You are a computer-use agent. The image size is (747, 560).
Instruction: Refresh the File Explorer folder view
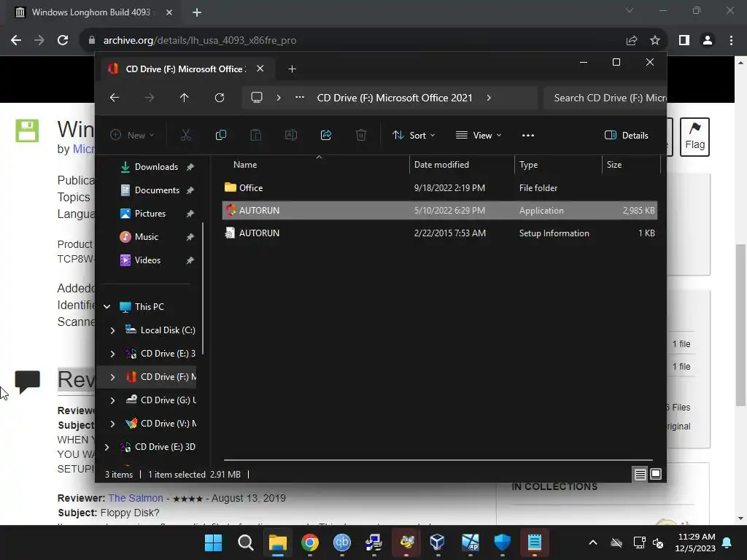point(219,98)
